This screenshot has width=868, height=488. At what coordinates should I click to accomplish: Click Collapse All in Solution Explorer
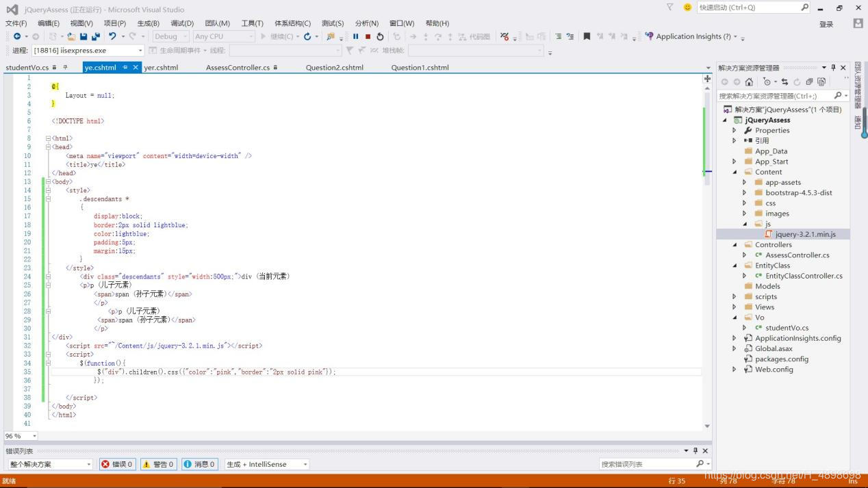(x=809, y=82)
